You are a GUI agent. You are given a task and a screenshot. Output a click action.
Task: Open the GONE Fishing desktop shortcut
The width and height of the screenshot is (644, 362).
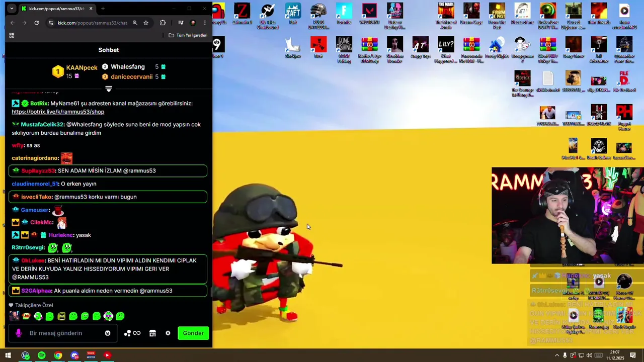344,49
